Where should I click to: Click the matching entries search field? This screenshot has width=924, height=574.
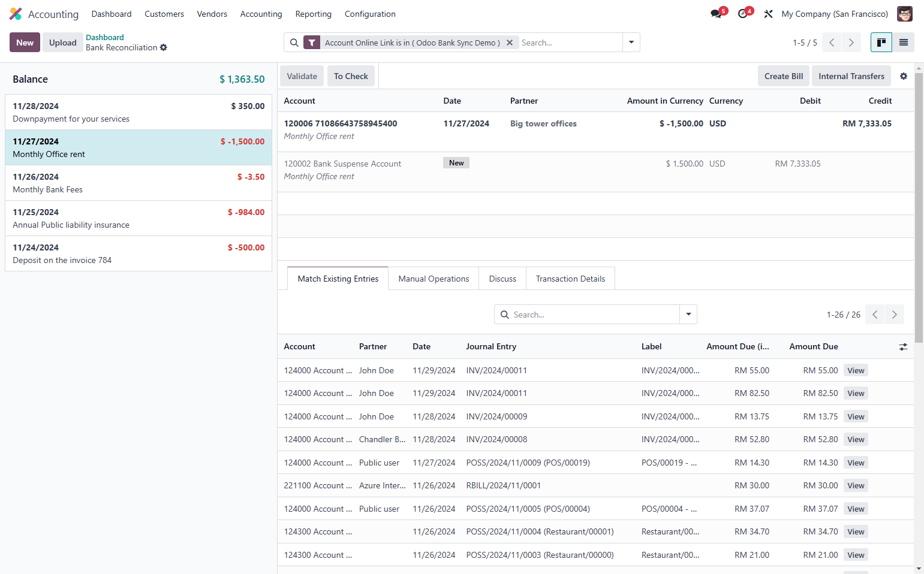(x=594, y=315)
